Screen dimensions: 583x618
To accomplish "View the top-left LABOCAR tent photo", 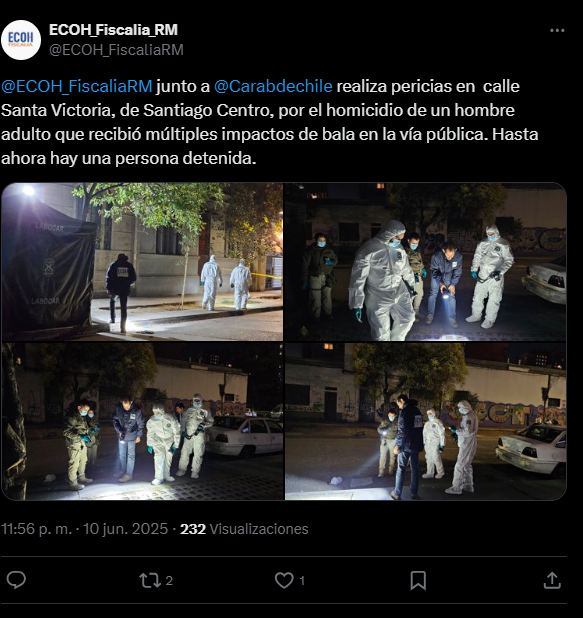I will [x=142, y=262].
